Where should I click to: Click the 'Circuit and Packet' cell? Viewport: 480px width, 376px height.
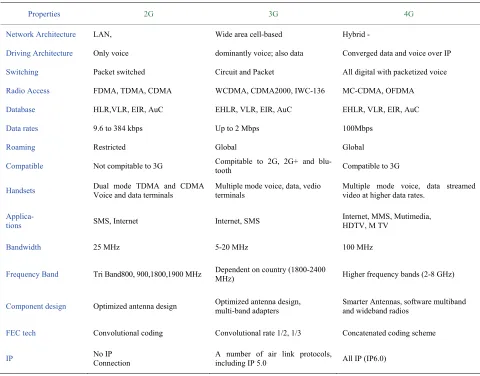point(244,72)
